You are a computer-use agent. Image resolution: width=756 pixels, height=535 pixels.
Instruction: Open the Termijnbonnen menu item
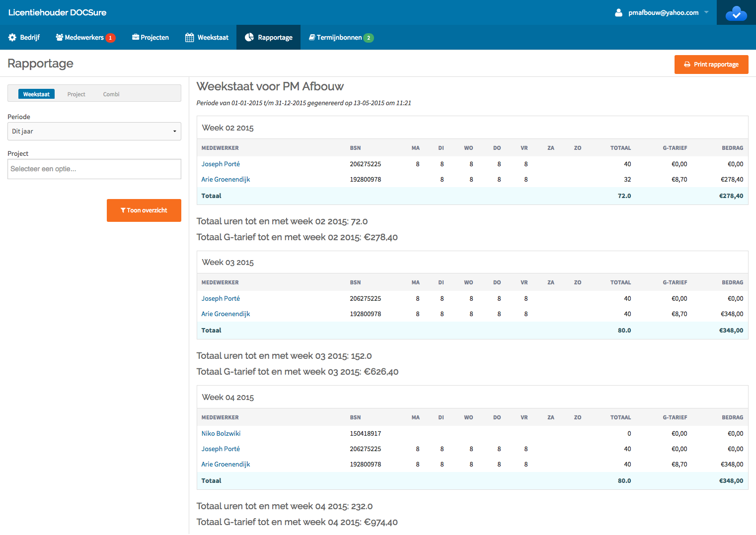pyautogui.click(x=339, y=38)
